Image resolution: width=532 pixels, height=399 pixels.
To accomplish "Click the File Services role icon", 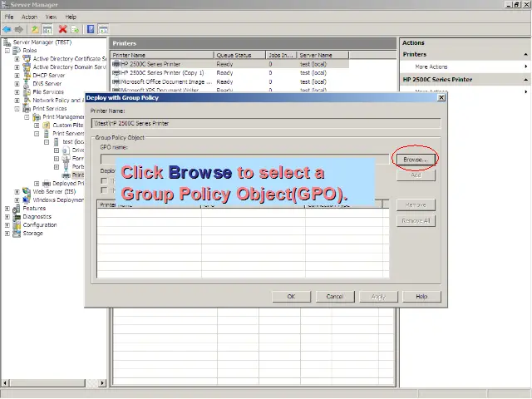I will click(x=27, y=92).
